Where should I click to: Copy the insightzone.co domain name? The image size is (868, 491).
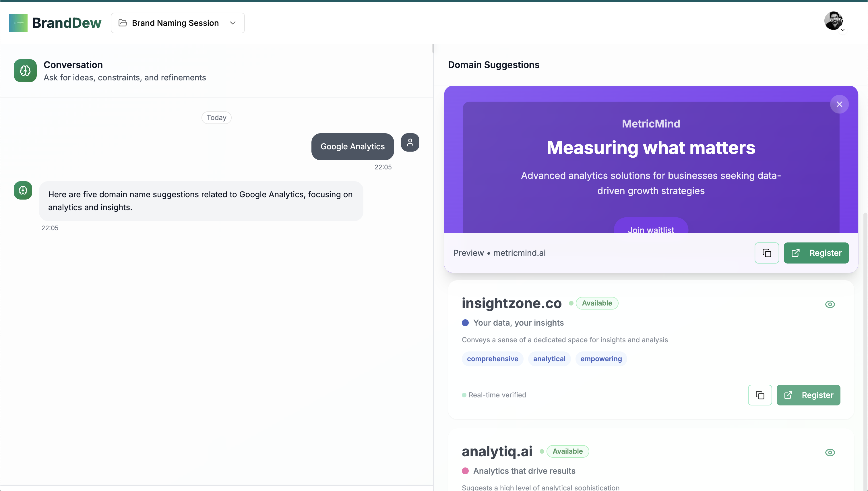pyautogui.click(x=760, y=395)
